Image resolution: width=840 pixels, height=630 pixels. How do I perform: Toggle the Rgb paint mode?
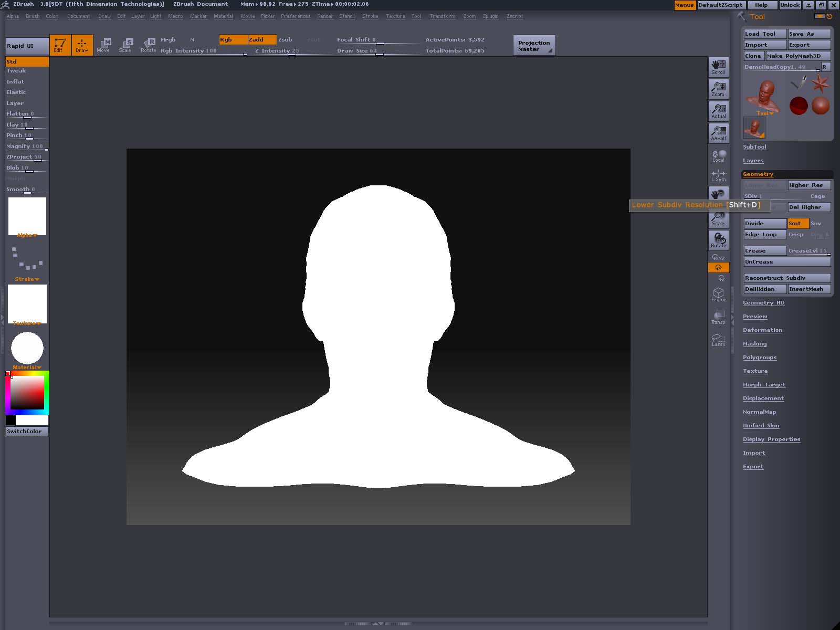point(233,40)
